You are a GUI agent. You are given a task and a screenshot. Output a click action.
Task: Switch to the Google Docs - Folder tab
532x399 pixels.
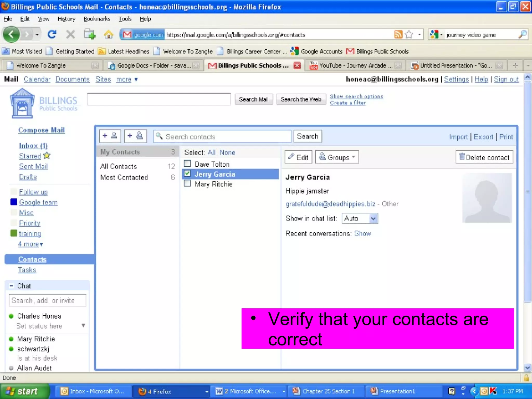pos(153,65)
